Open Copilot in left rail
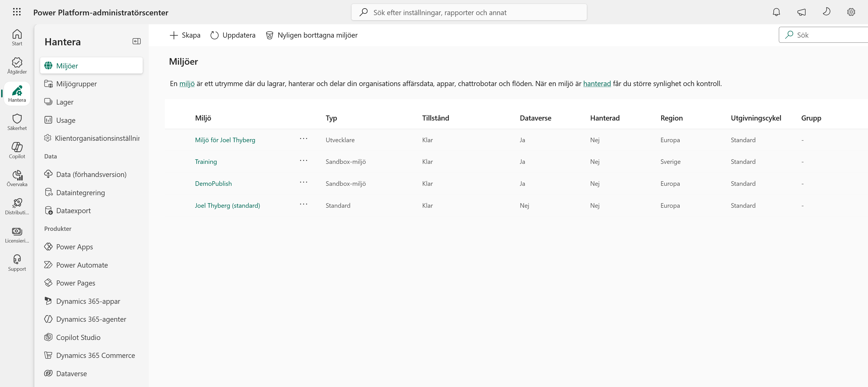Screen dimensions: 868x387 pyautogui.click(x=17, y=150)
